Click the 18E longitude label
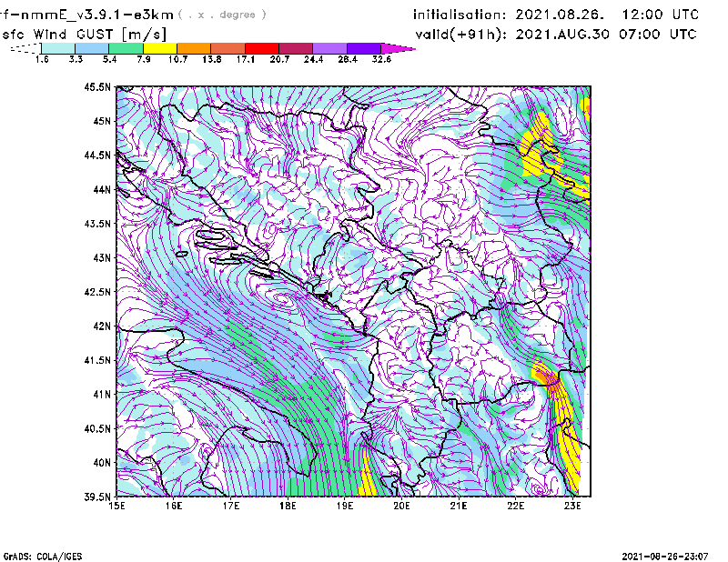 (x=288, y=506)
